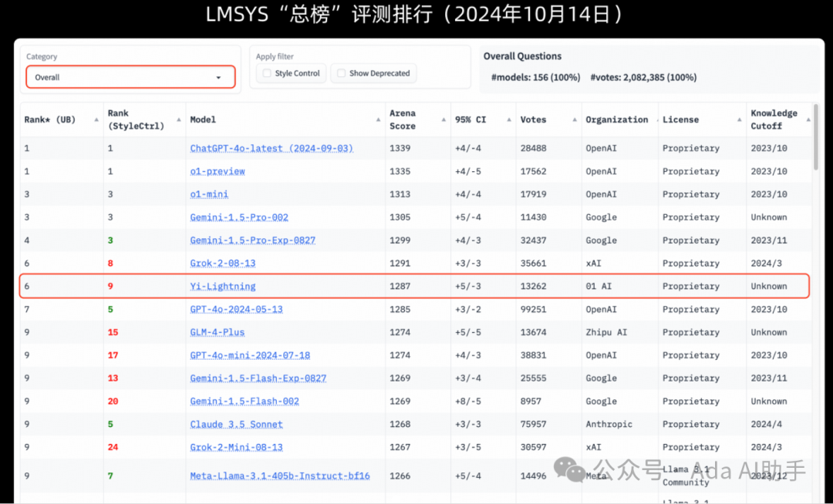Open ChatGPT-4o-latest (2024-09-03) model link

[271, 149]
